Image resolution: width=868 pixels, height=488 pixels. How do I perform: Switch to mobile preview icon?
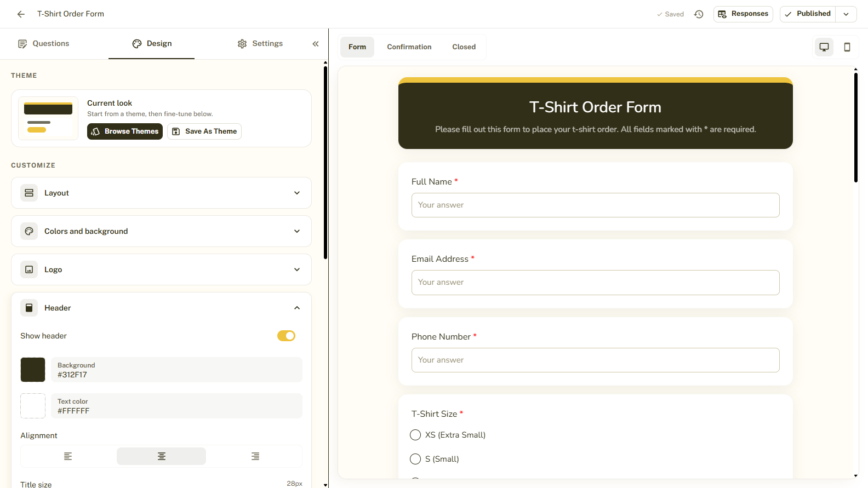pos(847,47)
